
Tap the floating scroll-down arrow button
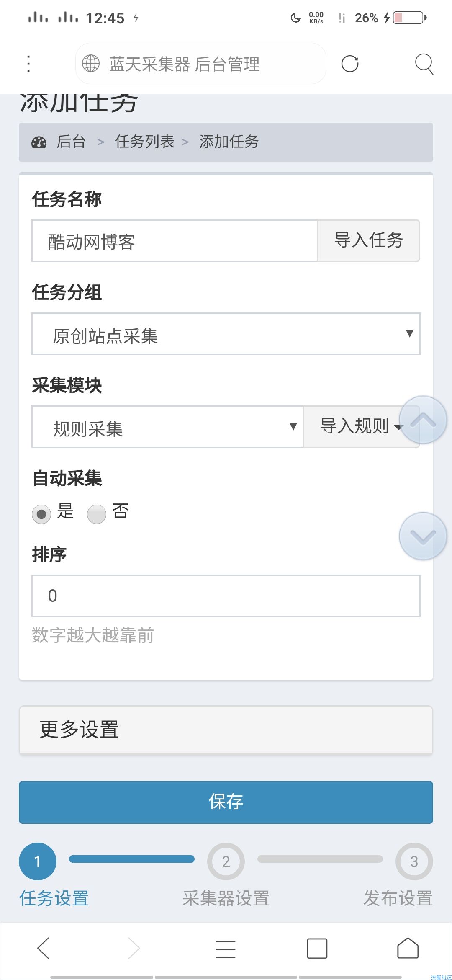[x=423, y=536]
